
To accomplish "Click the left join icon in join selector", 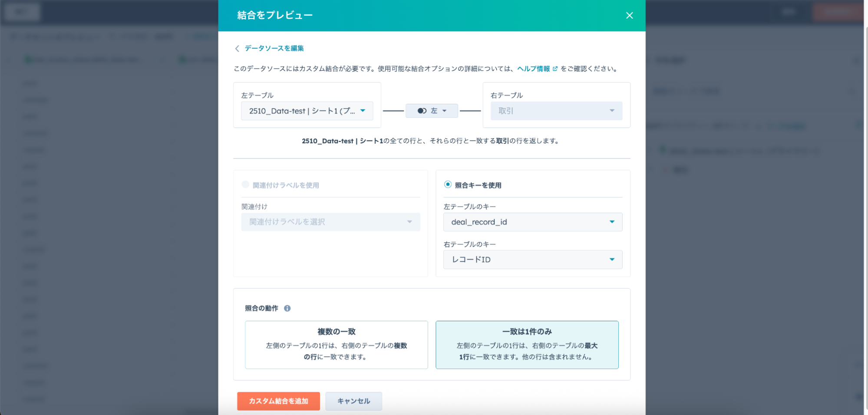I will coord(422,111).
